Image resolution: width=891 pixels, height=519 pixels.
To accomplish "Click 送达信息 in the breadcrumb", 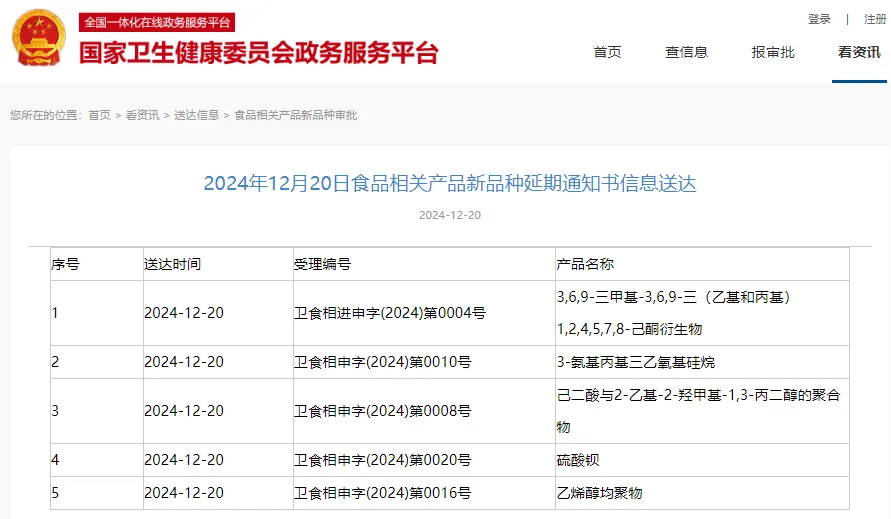I will pyautogui.click(x=196, y=115).
